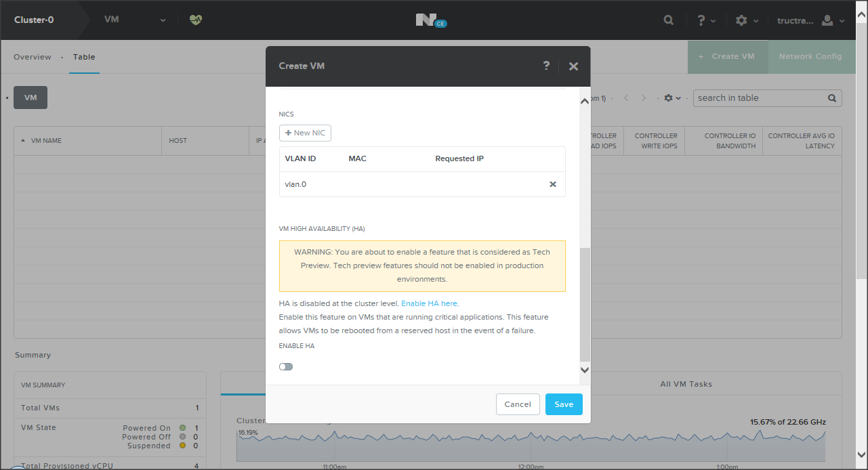
Task: Select the All VM Tasks tab
Action: 686,384
